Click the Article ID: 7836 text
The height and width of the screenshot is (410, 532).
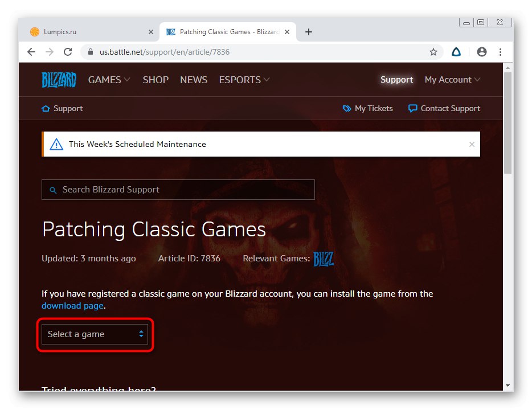pyautogui.click(x=189, y=259)
